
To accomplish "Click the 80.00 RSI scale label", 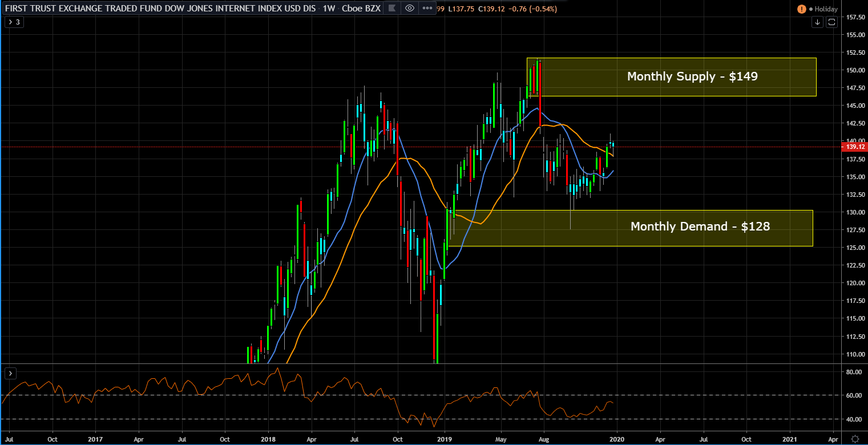I will click(x=854, y=372).
